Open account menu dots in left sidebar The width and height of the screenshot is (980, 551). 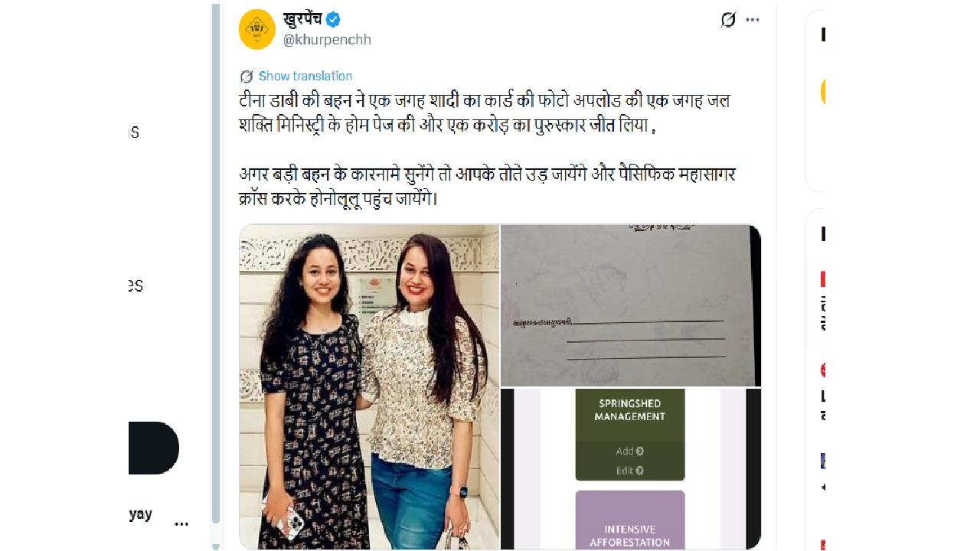(x=181, y=524)
